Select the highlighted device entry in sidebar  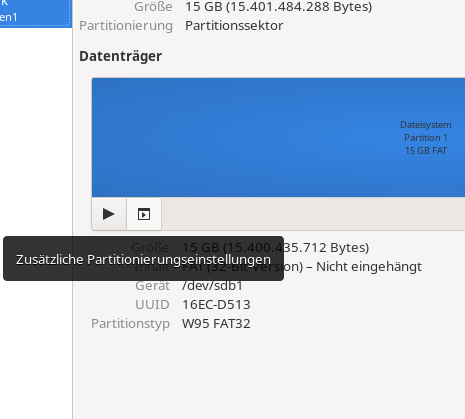click(x=36, y=14)
